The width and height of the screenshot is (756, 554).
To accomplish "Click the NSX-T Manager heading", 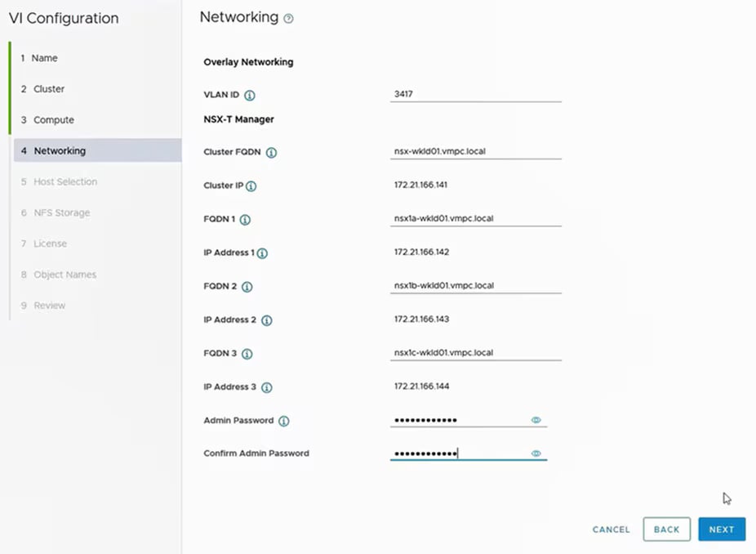I will [x=238, y=119].
